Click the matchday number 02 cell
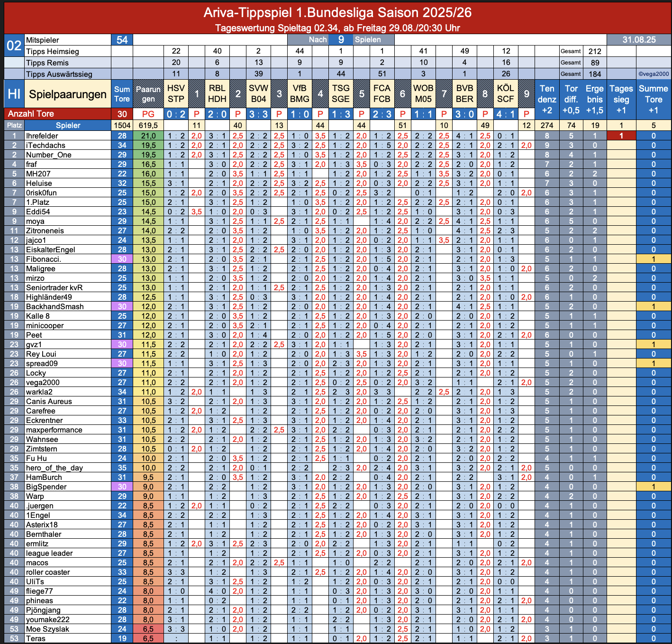The width and height of the screenshot is (672, 644). click(x=14, y=46)
